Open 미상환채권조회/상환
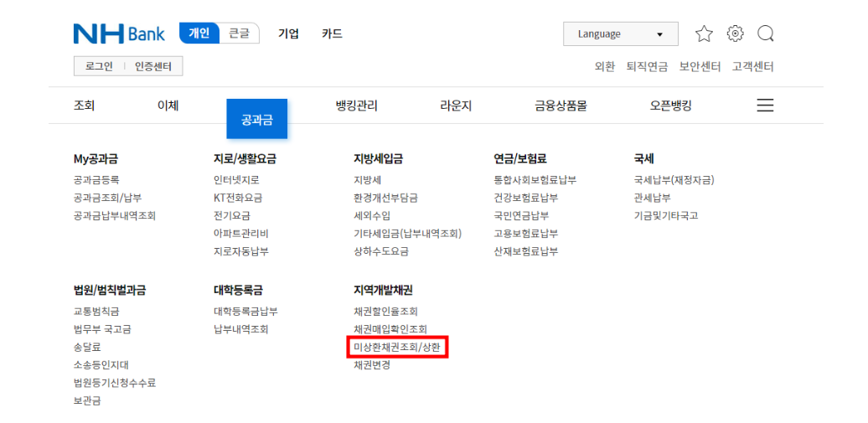This screenshot has height=423, width=868. point(397,347)
